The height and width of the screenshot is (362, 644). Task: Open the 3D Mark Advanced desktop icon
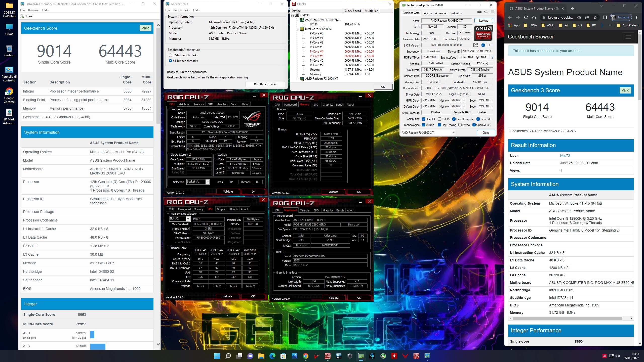pos(9,116)
